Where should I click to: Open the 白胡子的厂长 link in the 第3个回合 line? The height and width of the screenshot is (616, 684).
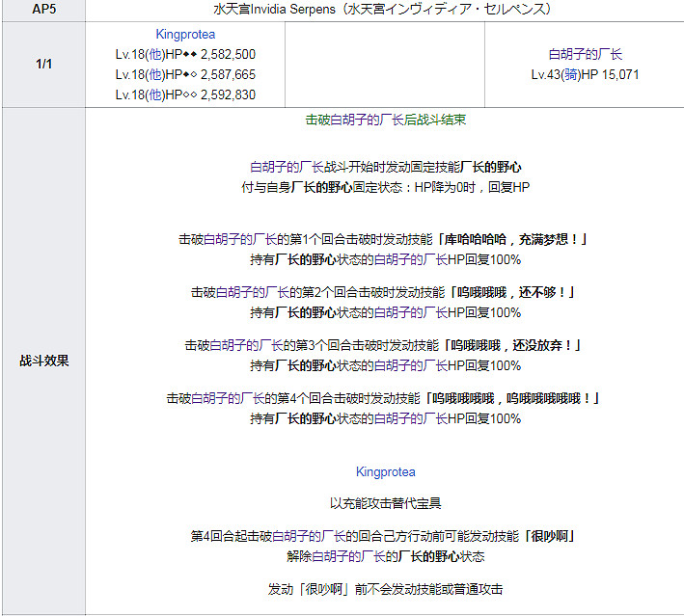pos(246,345)
